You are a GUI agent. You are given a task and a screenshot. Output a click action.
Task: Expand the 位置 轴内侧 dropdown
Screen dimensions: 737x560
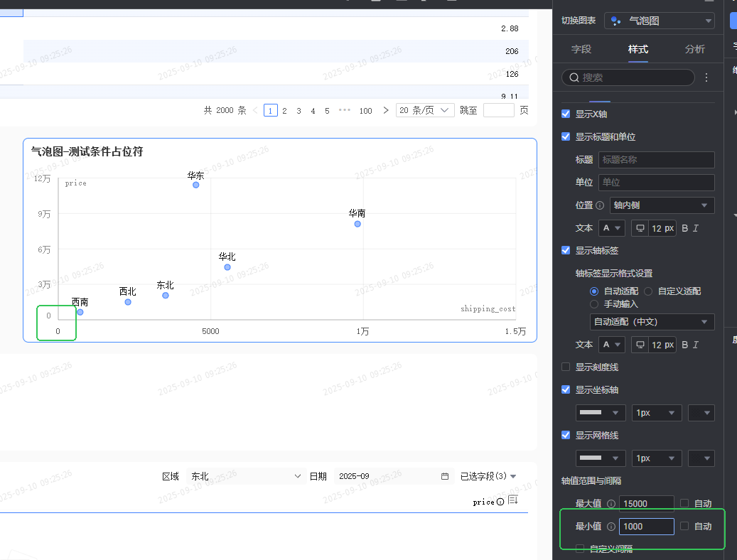662,205
